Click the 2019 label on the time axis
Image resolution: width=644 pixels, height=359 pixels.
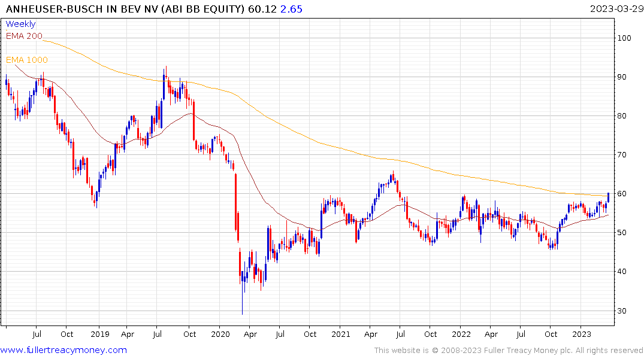100,334
